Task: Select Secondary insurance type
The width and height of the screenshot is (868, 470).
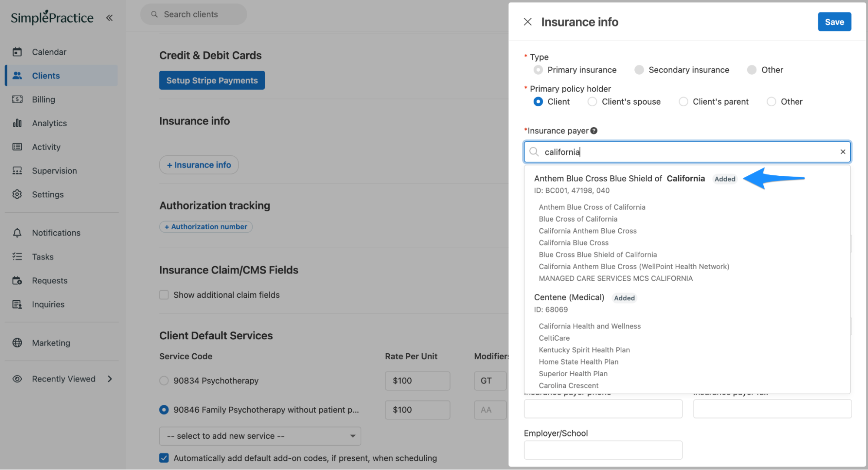Action: [639, 70]
